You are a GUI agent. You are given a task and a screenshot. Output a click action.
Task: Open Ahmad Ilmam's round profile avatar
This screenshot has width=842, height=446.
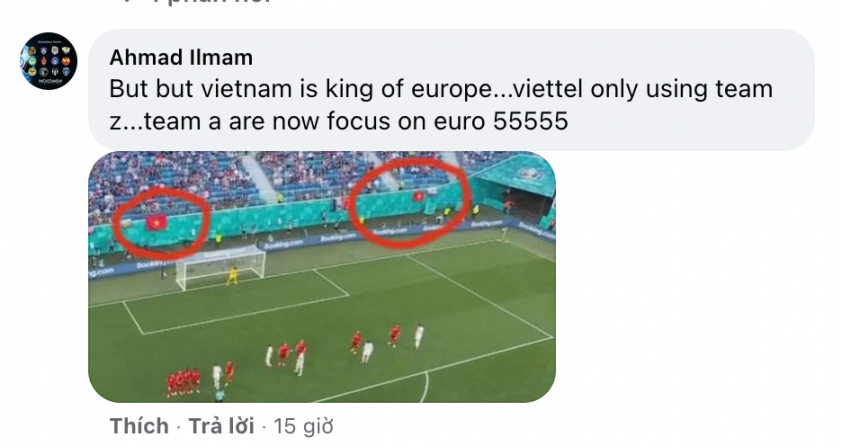click(48, 61)
